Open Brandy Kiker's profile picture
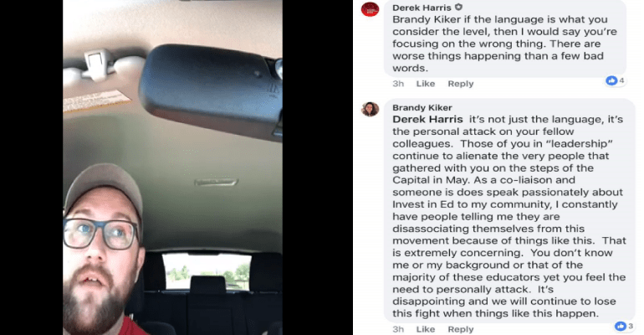Image resolution: width=644 pixels, height=335 pixels. pos(370,109)
